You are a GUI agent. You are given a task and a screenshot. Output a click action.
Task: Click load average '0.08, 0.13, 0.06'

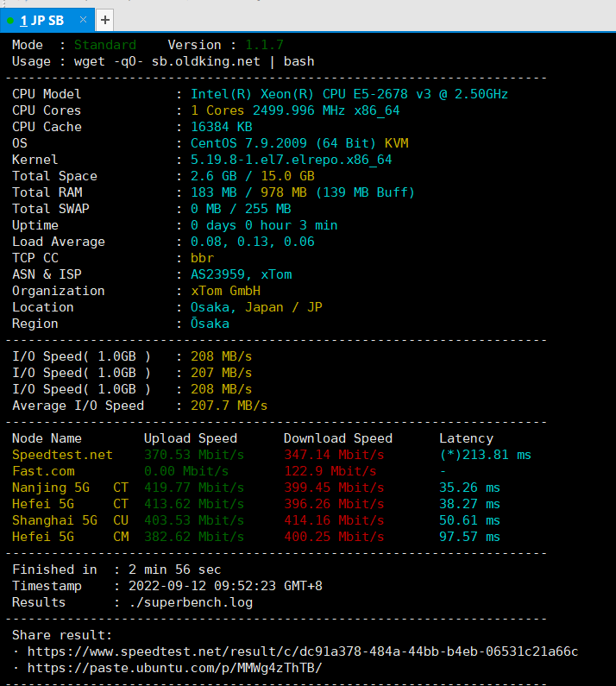(253, 242)
